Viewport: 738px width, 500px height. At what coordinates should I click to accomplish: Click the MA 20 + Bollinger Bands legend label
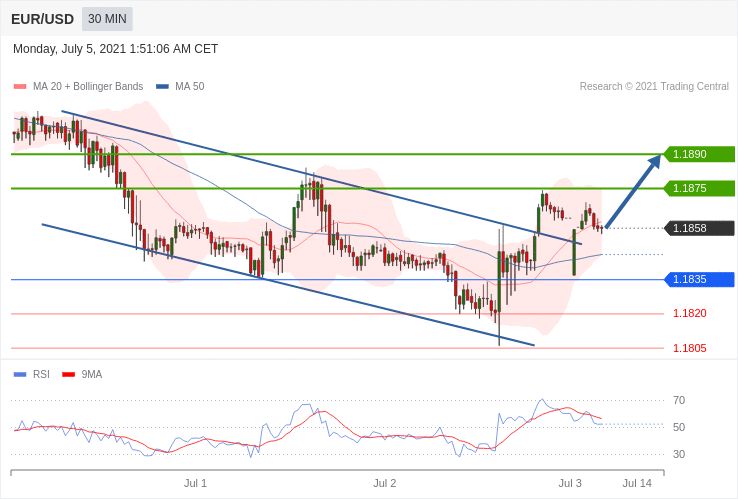pos(88,87)
